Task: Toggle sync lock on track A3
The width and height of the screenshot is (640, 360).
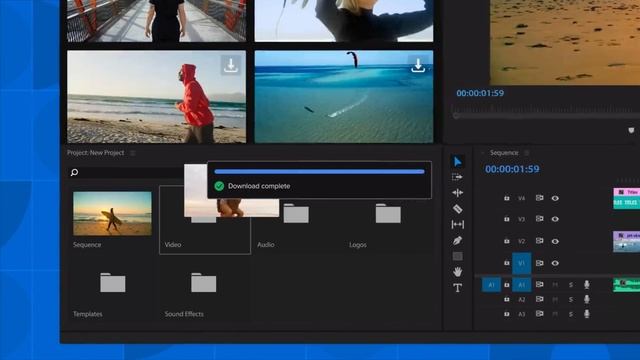Action: coord(539,313)
